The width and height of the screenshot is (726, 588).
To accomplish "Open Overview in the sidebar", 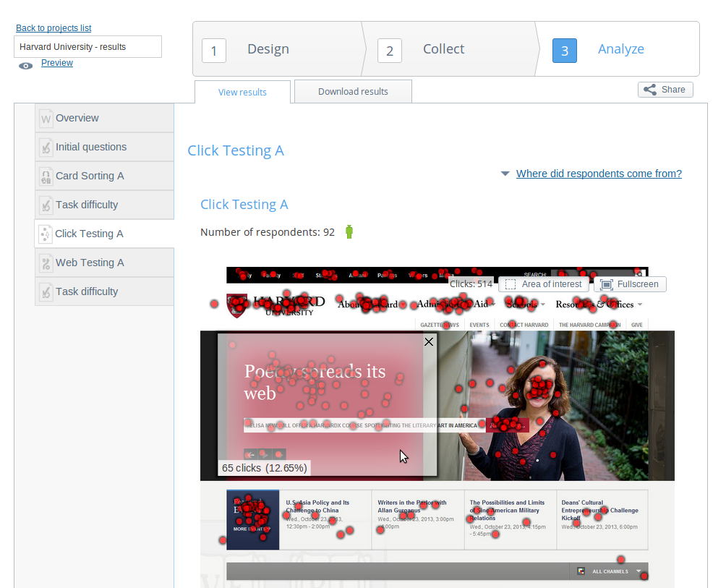I will 104,118.
